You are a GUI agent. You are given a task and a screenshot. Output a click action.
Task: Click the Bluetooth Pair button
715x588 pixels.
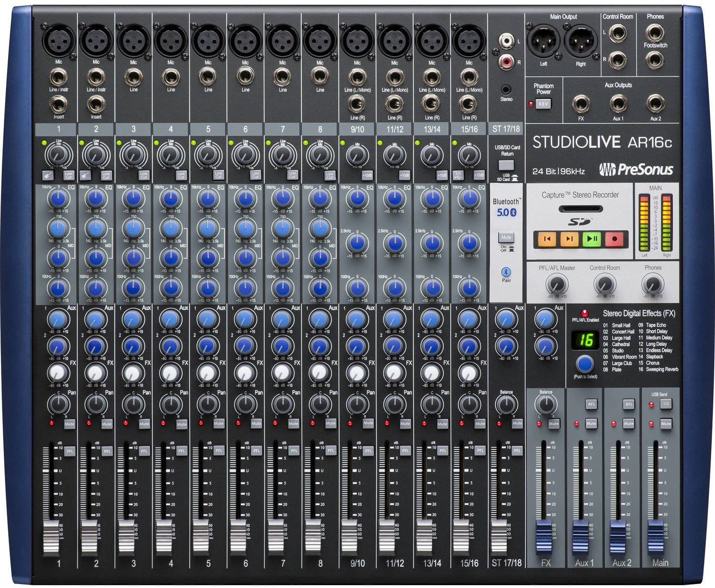point(506,272)
